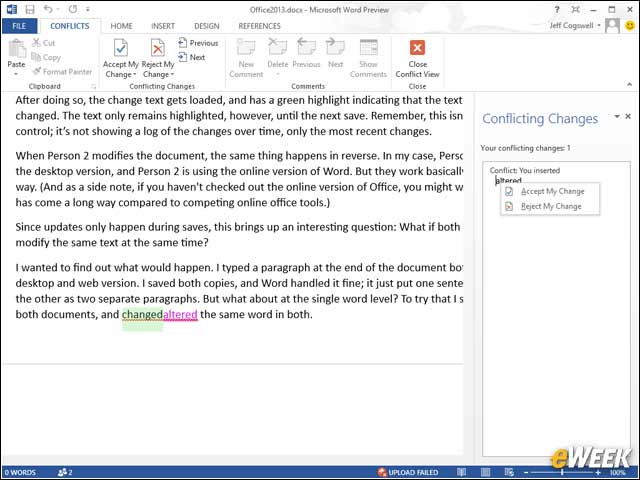
Task: Select the Format Painter tool
Action: pyautogui.click(x=62, y=71)
